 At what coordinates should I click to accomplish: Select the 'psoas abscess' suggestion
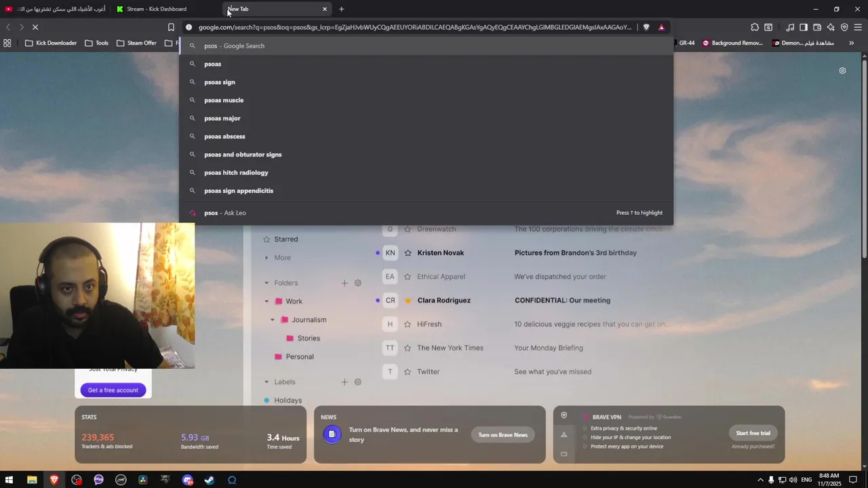coord(426,136)
